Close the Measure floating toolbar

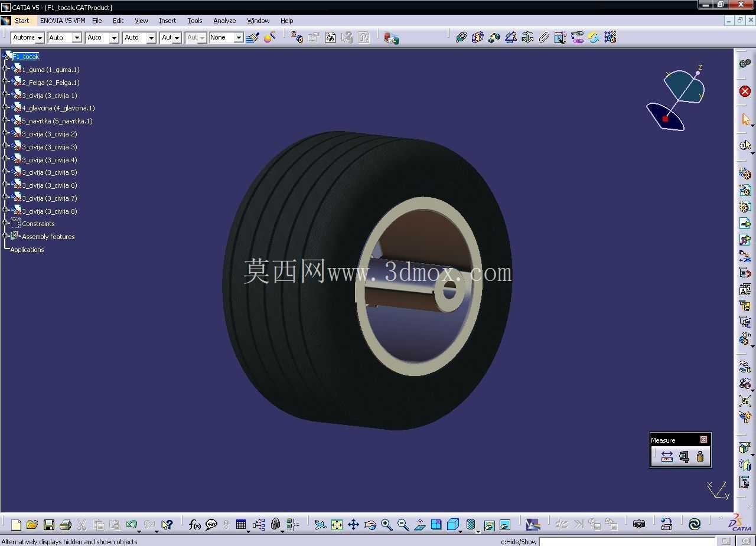703,440
